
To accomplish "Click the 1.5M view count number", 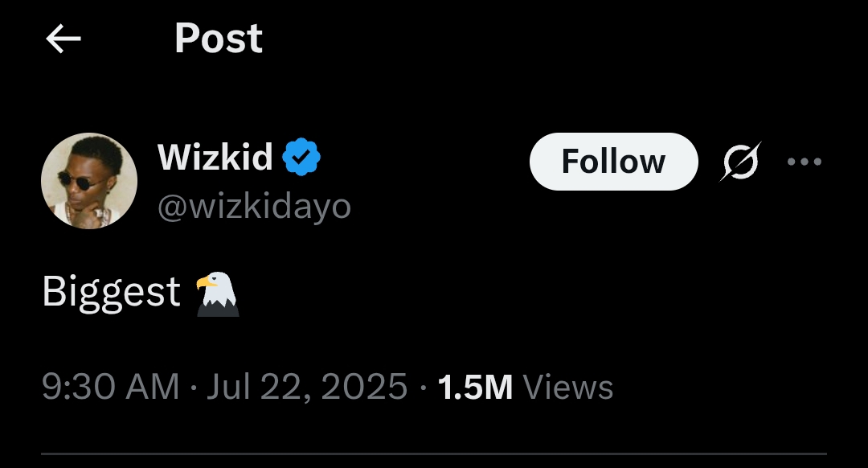I will (x=475, y=388).
